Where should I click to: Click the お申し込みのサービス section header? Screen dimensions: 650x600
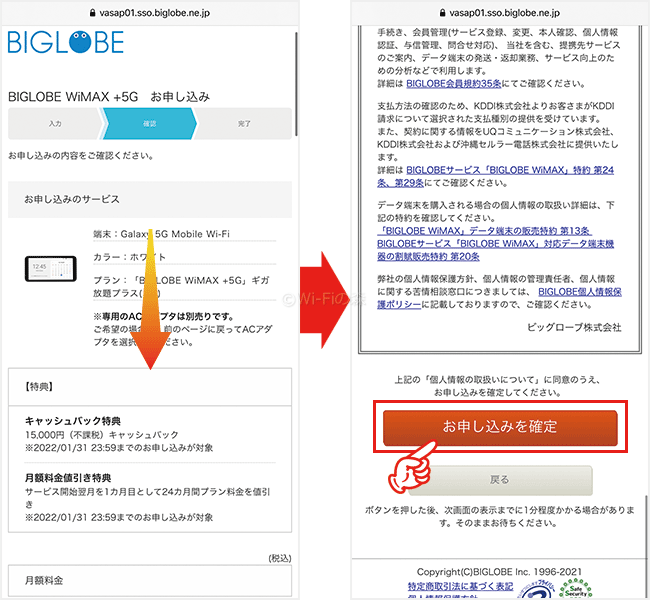tap(150, 199)
